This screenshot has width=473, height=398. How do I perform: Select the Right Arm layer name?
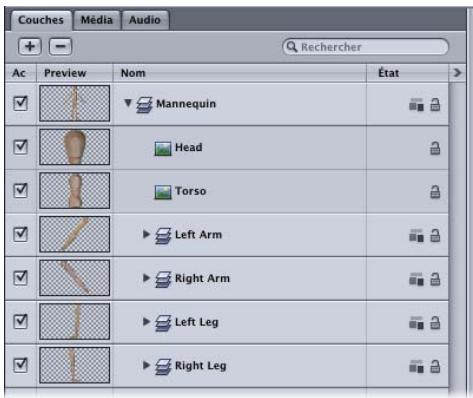pyautogui.click(x=202, y=278)
